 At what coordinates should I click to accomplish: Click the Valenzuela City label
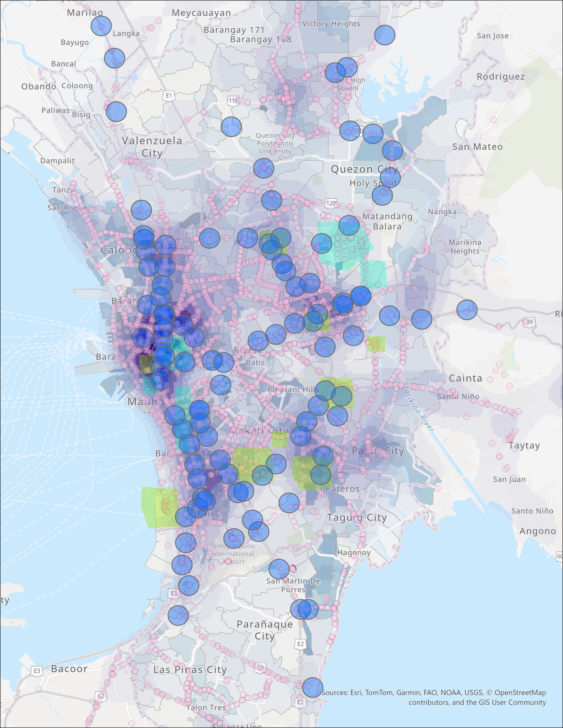[x=152, y=147]
